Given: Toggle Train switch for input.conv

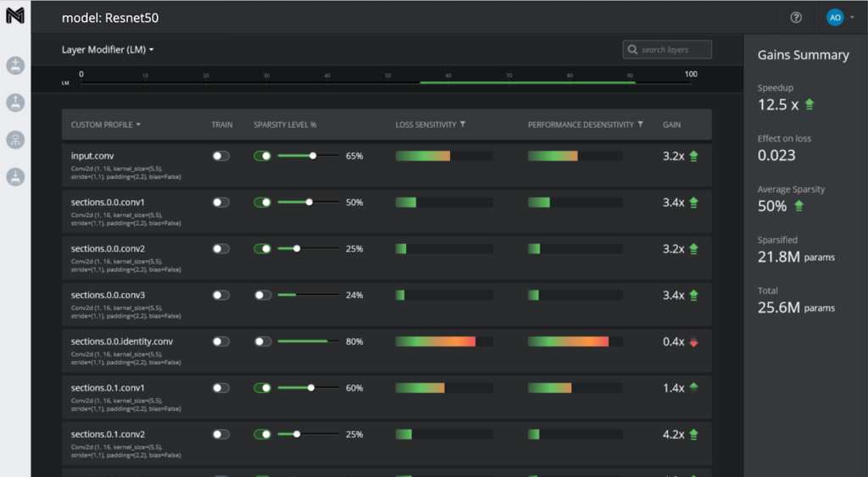Looking at the screenshot, I should point(221,156).
